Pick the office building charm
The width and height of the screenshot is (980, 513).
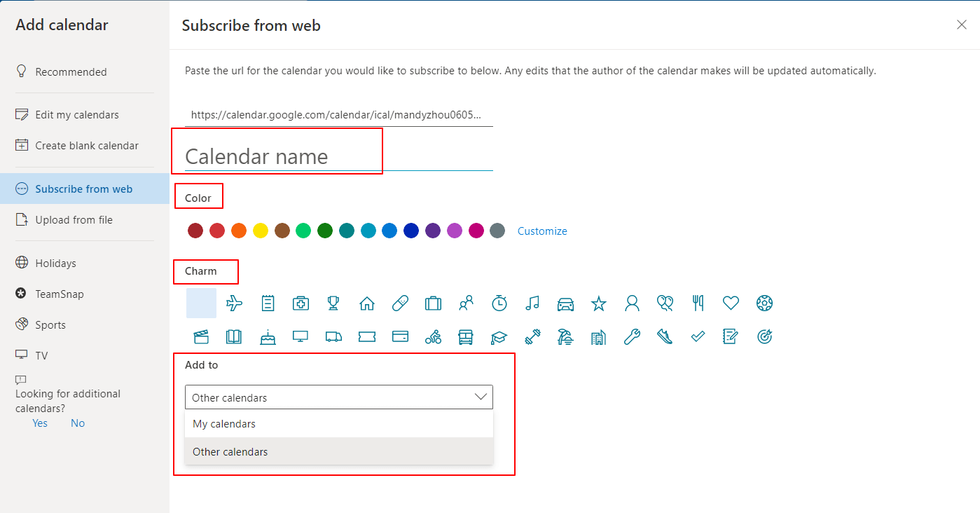598,337
